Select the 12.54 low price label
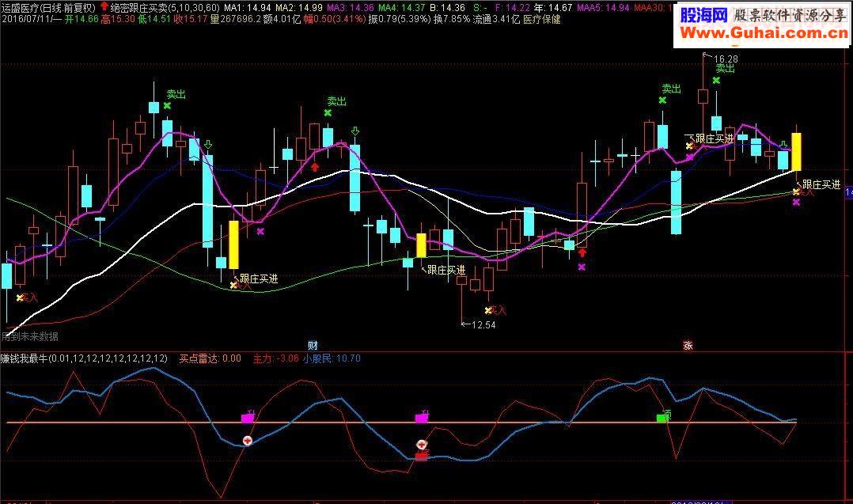 [x=483, y=325]
